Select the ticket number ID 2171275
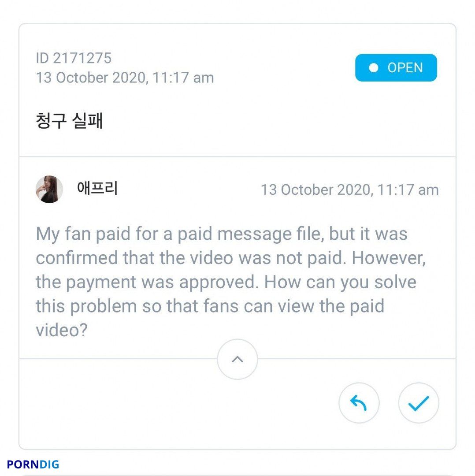This screenshot has height=476, width=475. pyautogui.click(x=74, y=58)
